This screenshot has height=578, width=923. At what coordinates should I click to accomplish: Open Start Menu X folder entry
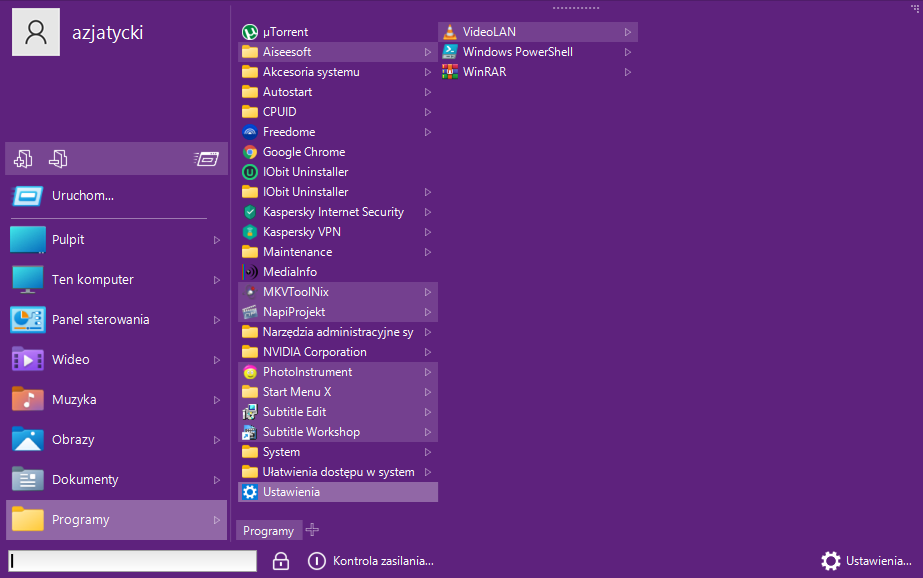click(338, 392)
